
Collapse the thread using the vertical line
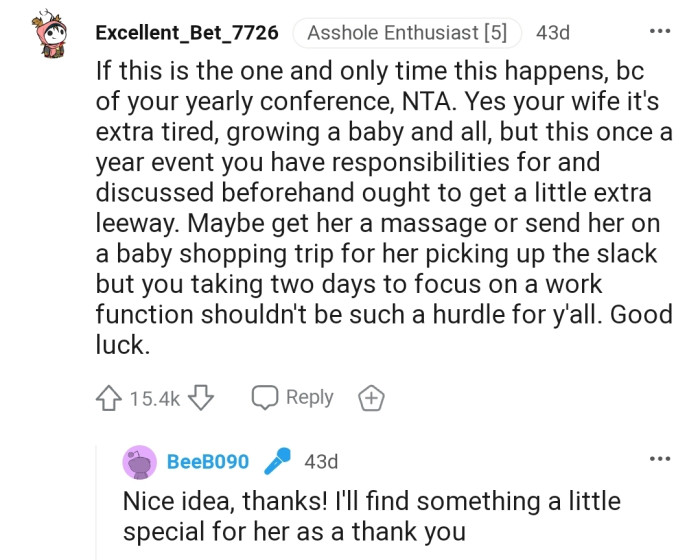click(96, 500)
